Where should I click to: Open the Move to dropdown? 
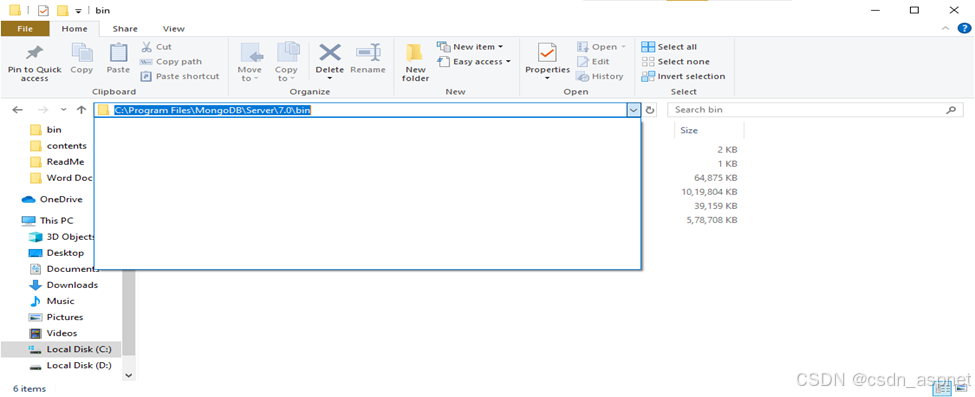point(249,62)
